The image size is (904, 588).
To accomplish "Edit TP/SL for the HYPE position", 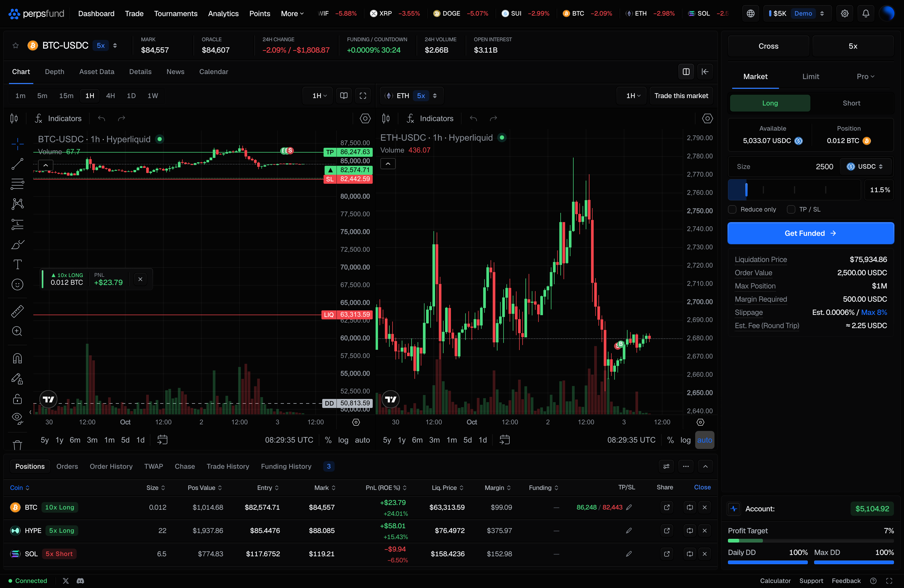I will click(629, 531).
